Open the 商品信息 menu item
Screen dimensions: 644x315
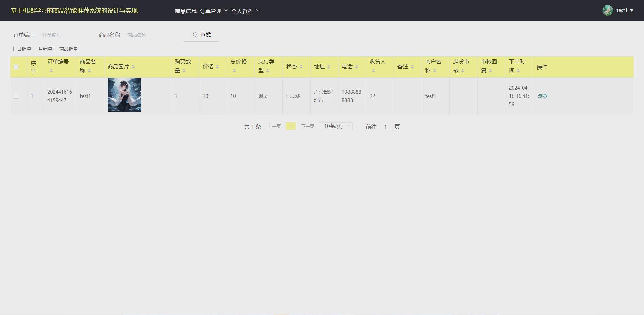[x=186, y=11]
